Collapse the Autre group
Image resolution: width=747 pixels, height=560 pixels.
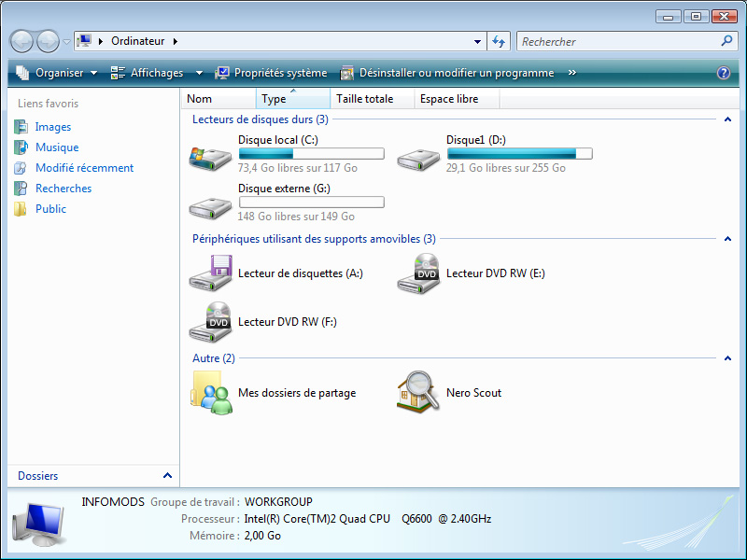[x=727, y=358]
